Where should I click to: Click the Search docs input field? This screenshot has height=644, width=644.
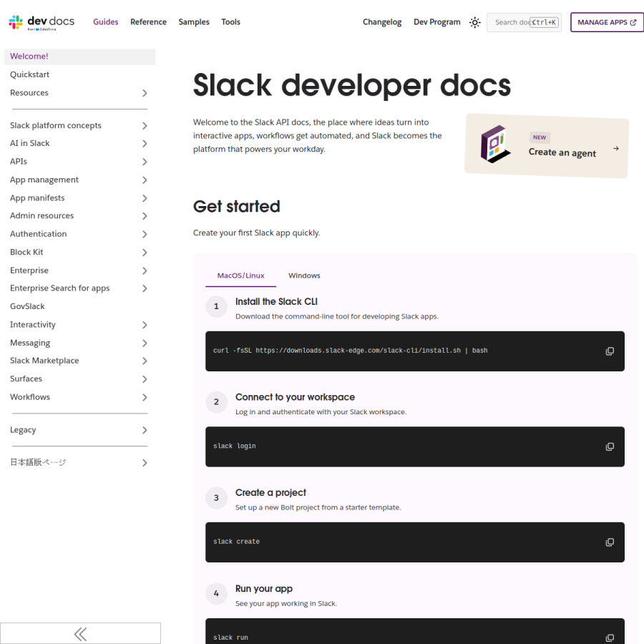click(524, 22)
